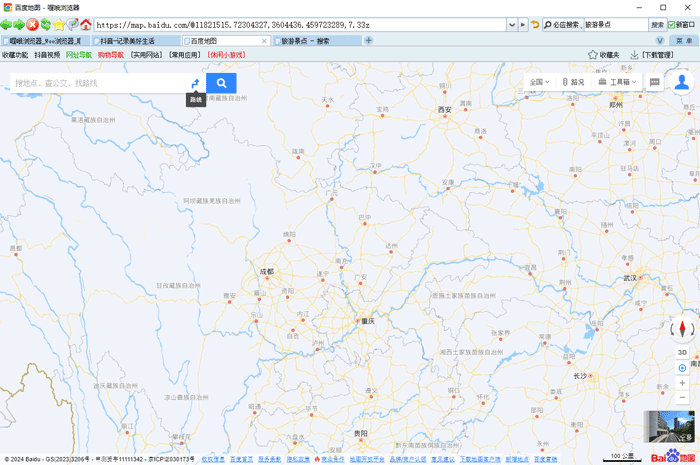Click the blue map search button
700x465 pixels.
(221, 83)
